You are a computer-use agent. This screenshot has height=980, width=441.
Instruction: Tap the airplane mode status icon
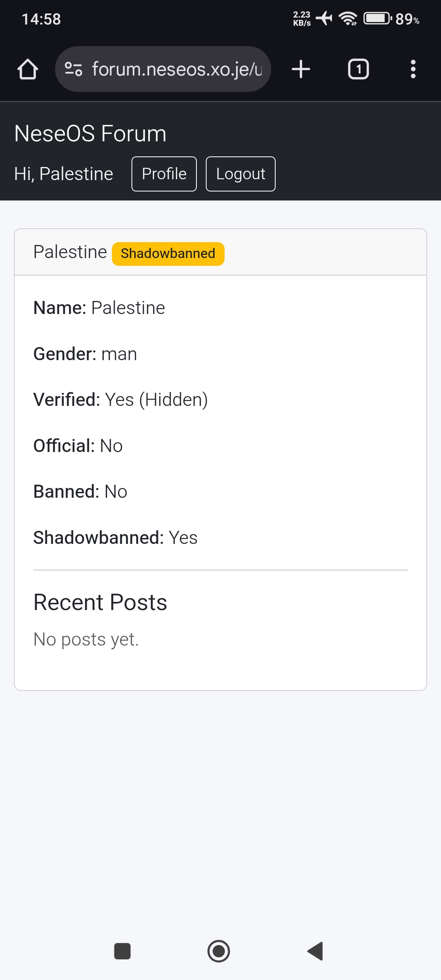324,18
